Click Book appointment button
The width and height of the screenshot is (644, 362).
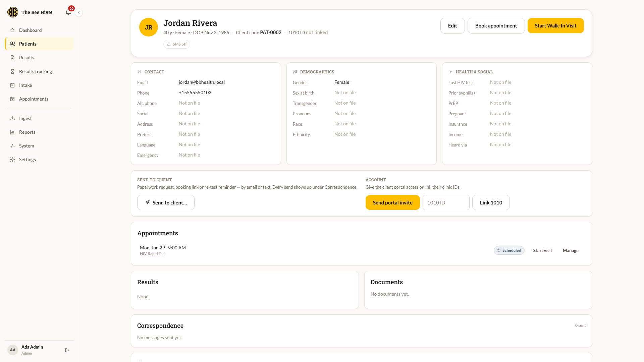coord(496,25)
